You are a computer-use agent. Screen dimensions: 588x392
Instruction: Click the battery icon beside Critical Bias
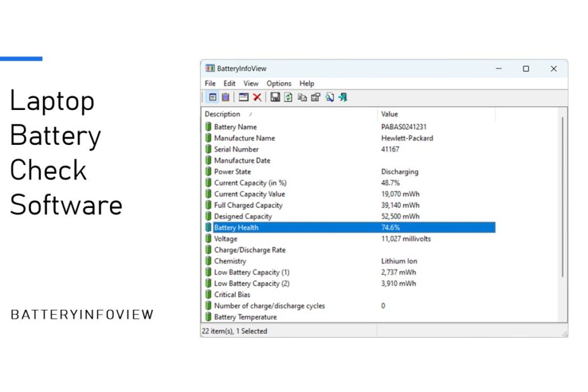tap(208, 295)
